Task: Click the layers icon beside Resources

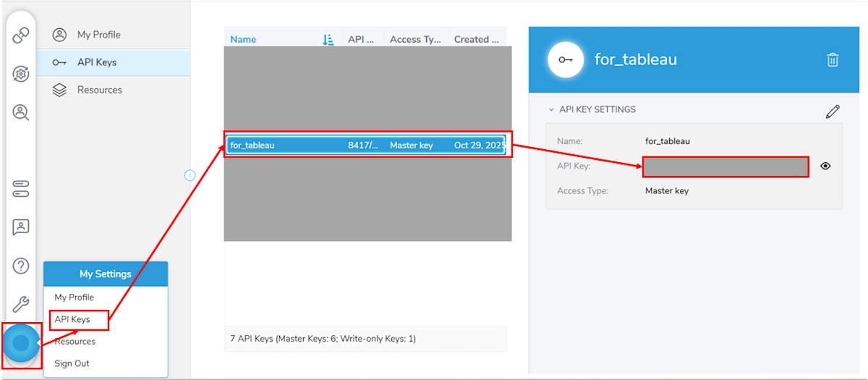Action: click(61, 90)
